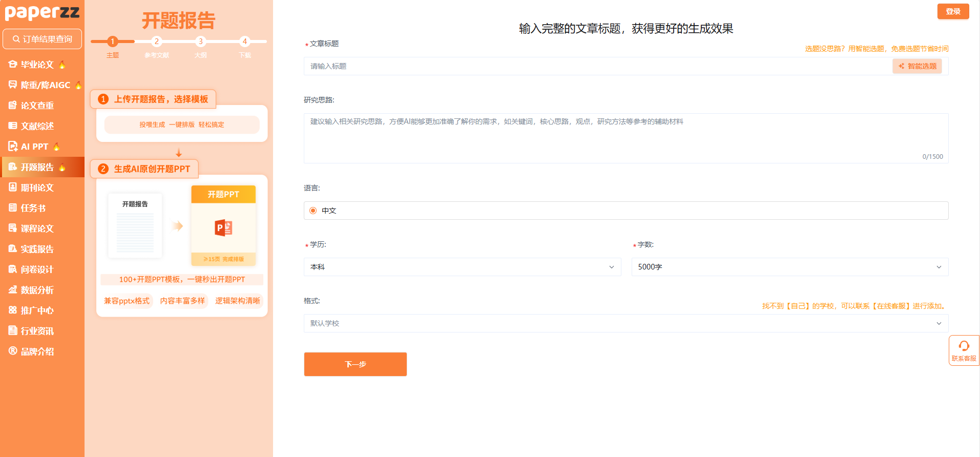Select the 中文 language radio button
This screenshot has width=980, height=457.
tap(313, 211)
